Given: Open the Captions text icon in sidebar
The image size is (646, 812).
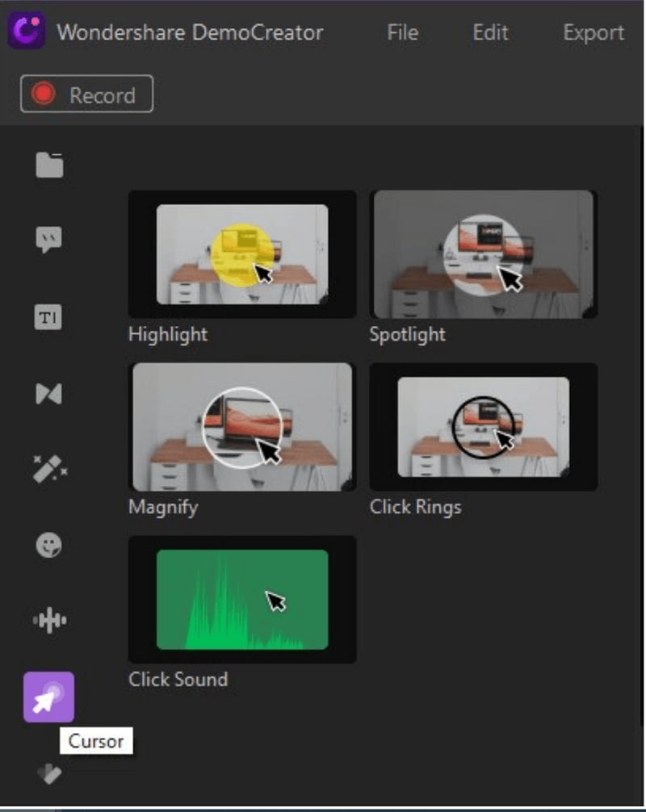Looking at the screenshot, I should [x=48, y=317].
